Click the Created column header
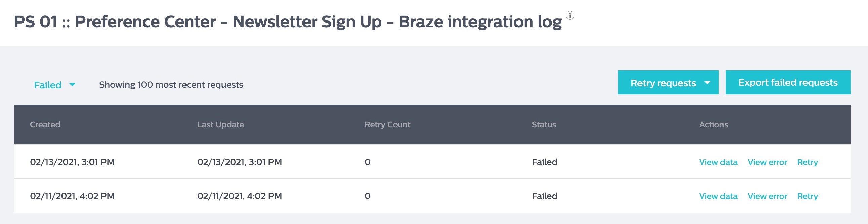The image size is (868, 224). click(x=45, y=125)
